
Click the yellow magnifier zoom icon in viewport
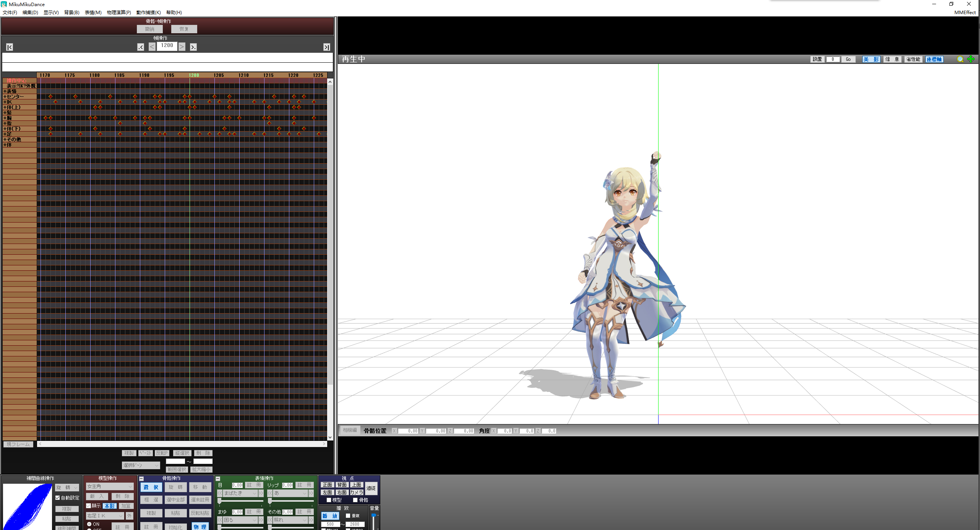pyautogui.click(x=960, y=59)
